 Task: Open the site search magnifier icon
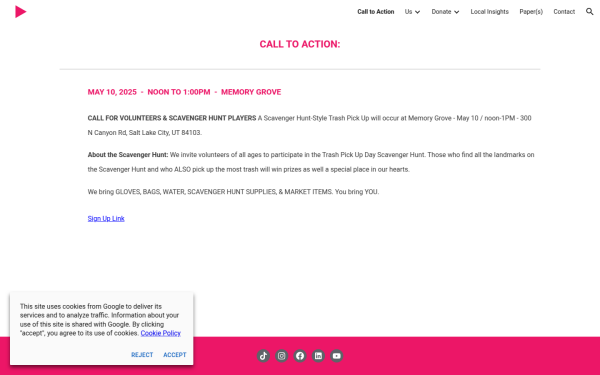(589, 12)
